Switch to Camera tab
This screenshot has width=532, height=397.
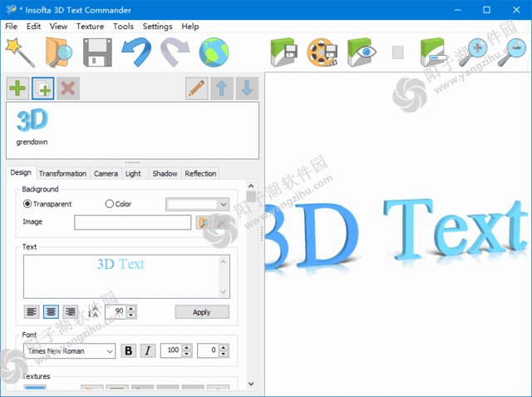(x=106, y=174)
